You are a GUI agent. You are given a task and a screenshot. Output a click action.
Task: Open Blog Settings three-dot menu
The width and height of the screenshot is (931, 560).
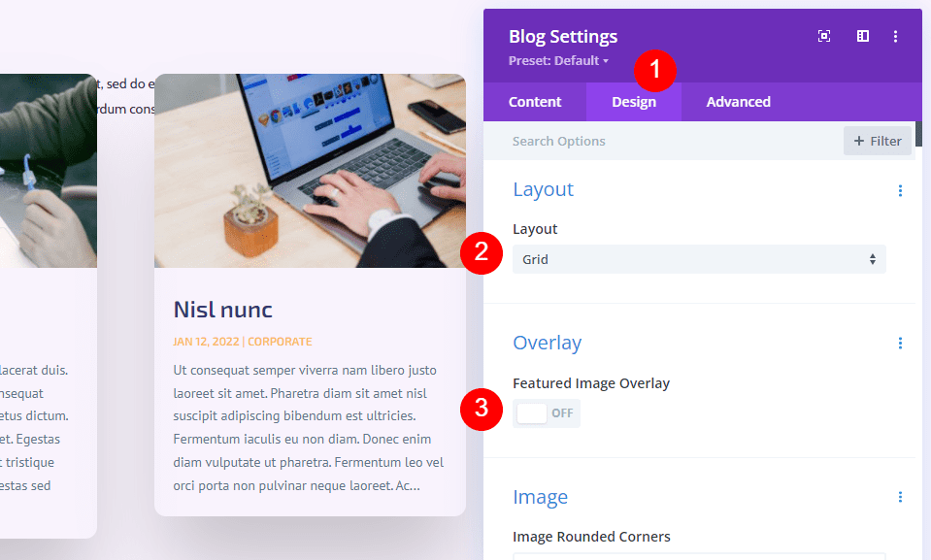point(895,36)
